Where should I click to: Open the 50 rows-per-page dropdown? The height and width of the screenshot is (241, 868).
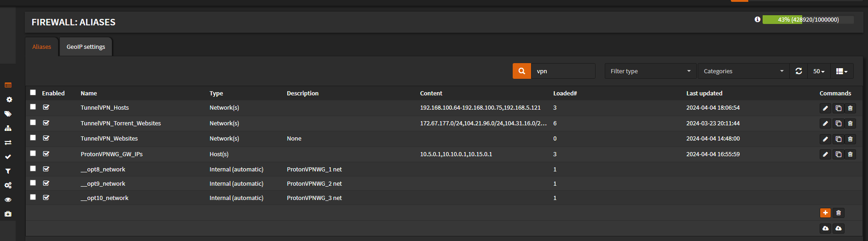(x=819, y=71)
